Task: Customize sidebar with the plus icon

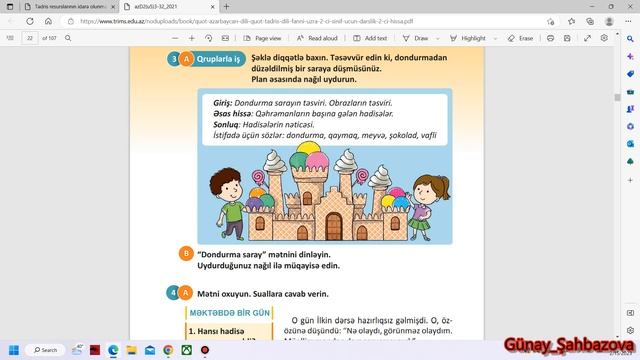Action: [630, 180]
